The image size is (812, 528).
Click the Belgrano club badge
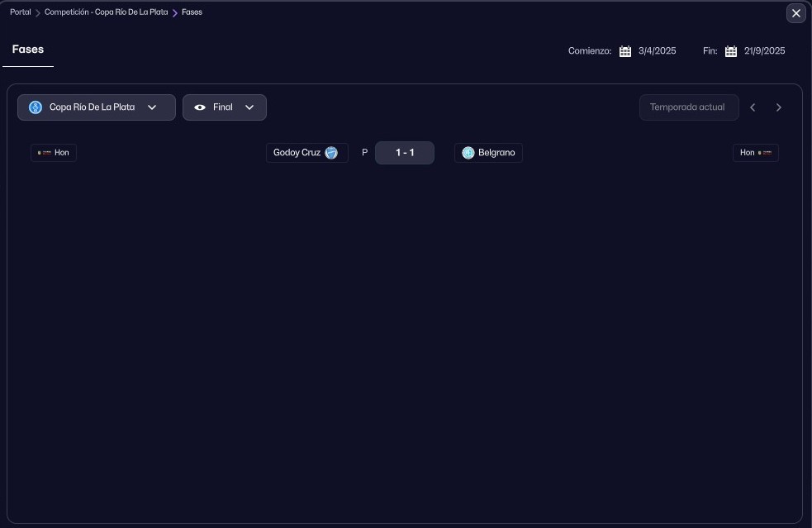tap(468, 153)
